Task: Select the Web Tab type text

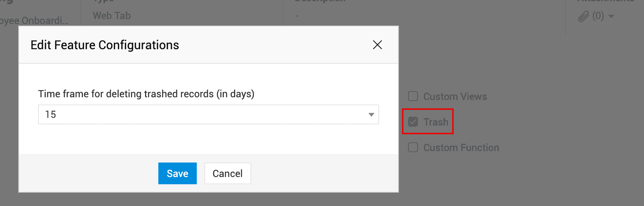Action: pyautogui.click(x=112, y=16)
